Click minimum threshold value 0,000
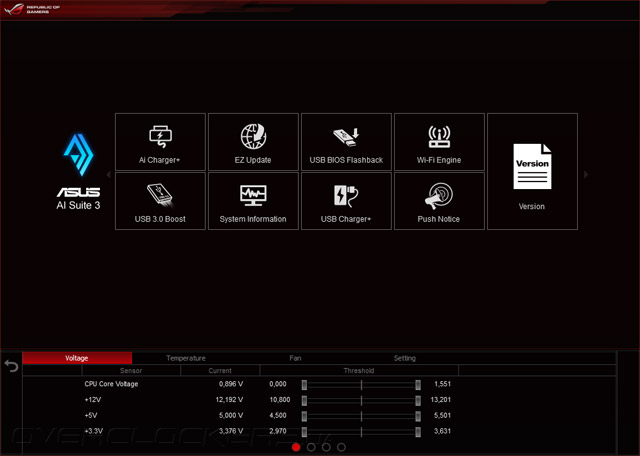 [278, 384]
